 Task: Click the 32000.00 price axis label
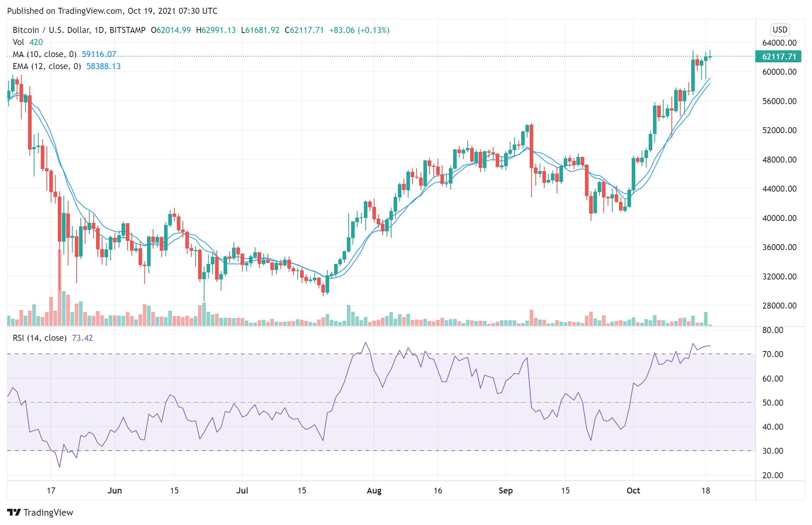click(x=779, y=277)
